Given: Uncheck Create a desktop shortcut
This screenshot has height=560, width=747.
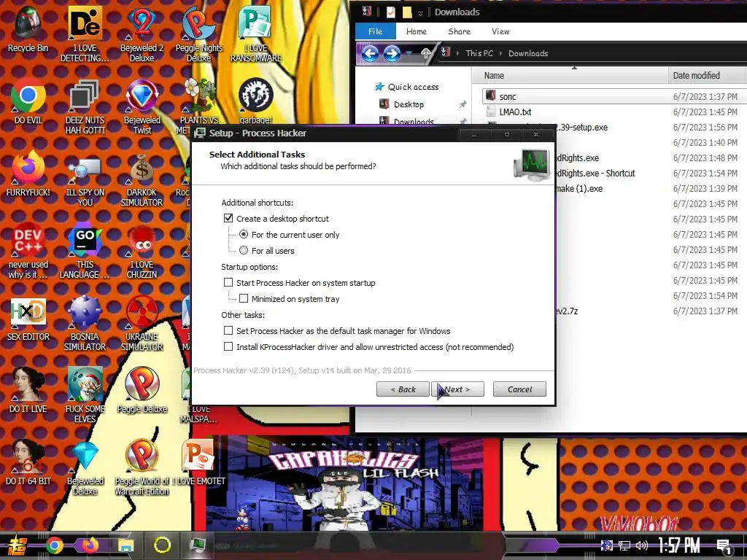Looking at the screenshot, I should 228,218.
